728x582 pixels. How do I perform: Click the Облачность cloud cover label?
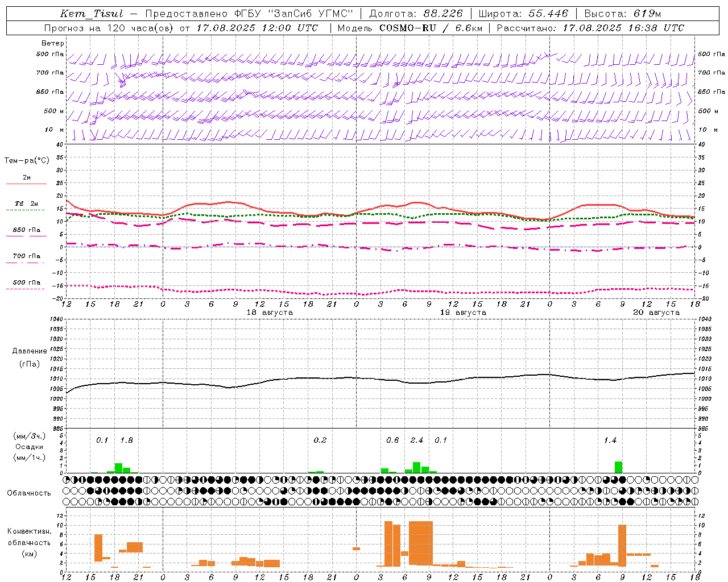point(29,493)
